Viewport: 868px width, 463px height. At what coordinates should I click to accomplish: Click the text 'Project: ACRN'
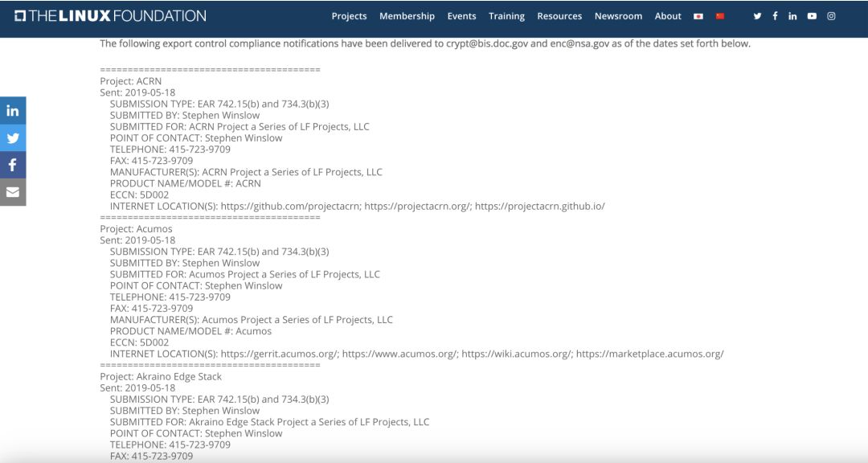point(131,81)
